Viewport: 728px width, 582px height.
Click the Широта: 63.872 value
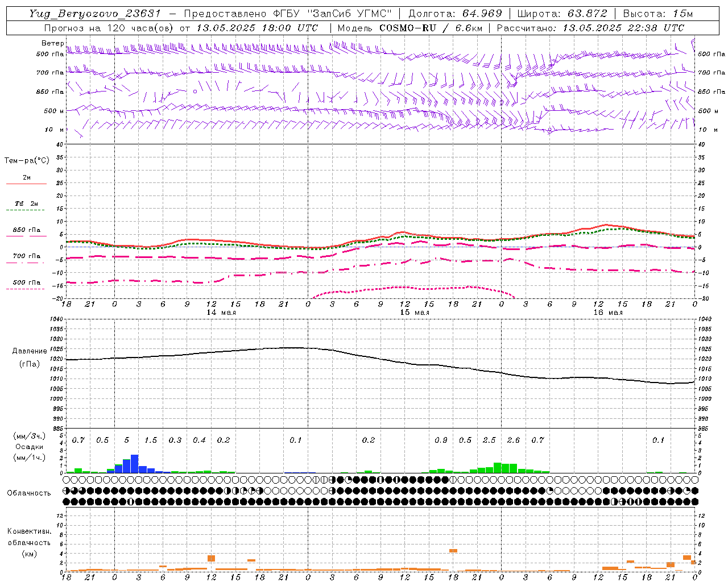tap(562, 14)
